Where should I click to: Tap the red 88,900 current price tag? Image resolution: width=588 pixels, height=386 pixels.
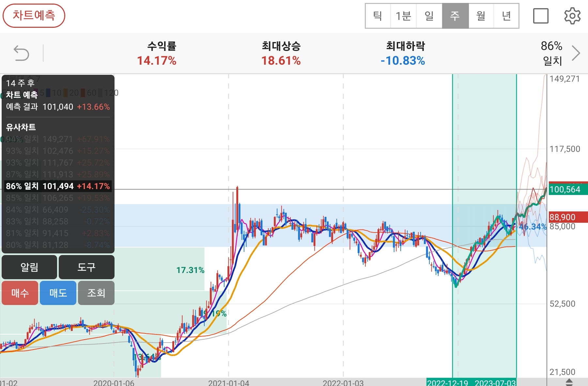[x=568, y=217]
